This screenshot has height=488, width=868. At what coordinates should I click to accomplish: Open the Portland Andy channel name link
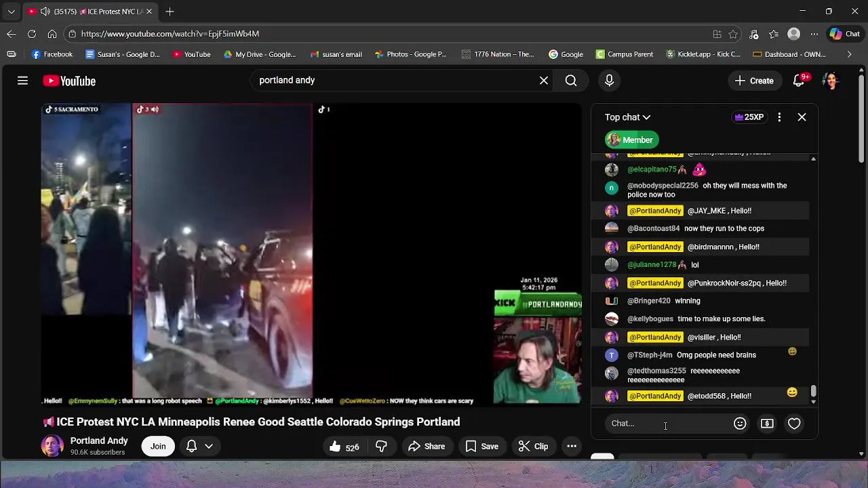pos(99,441)
